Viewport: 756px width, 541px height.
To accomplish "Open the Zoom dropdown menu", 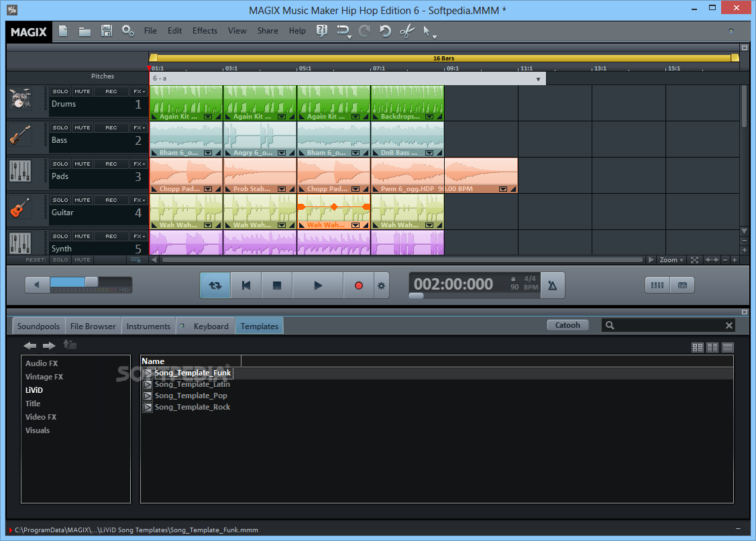I will click(671, 260).
